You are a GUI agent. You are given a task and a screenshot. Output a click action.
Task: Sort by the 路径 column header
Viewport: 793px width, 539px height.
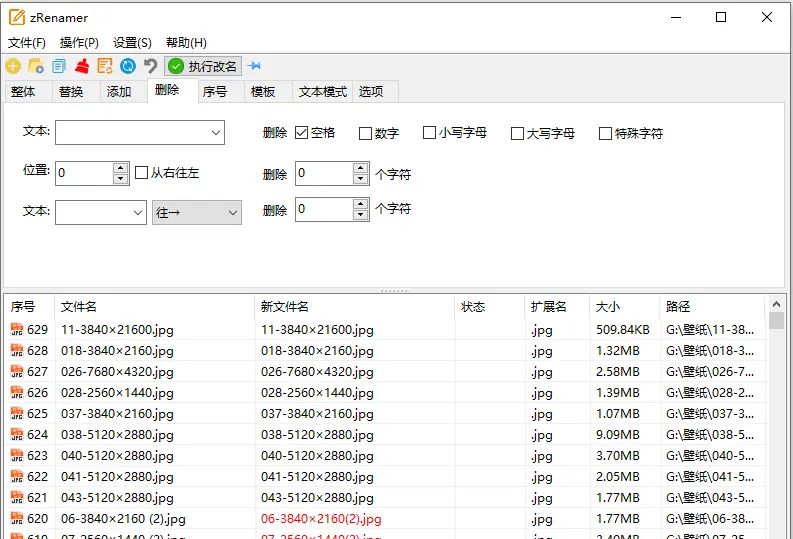tap(712, 306)
